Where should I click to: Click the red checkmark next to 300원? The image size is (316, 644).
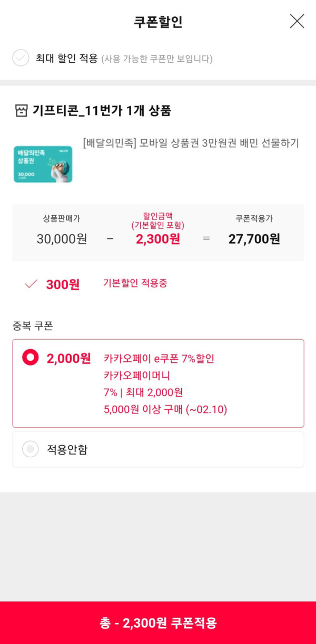point(31,284)
